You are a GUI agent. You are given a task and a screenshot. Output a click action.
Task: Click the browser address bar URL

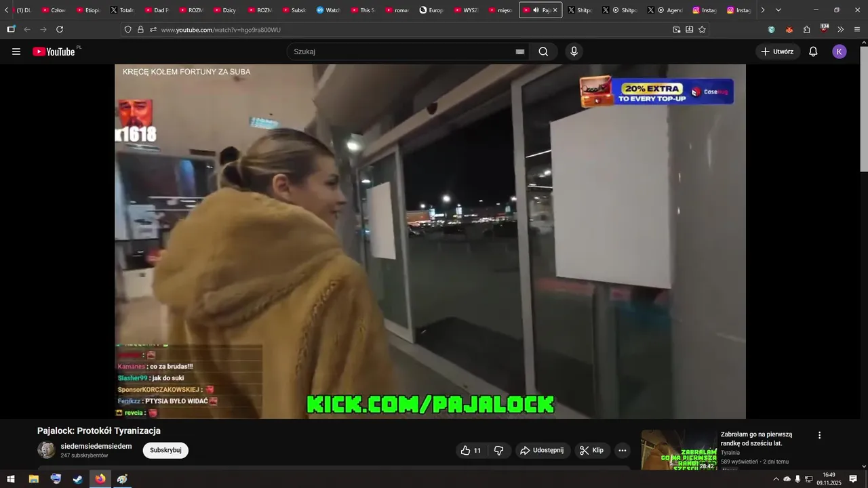(221, 30)
